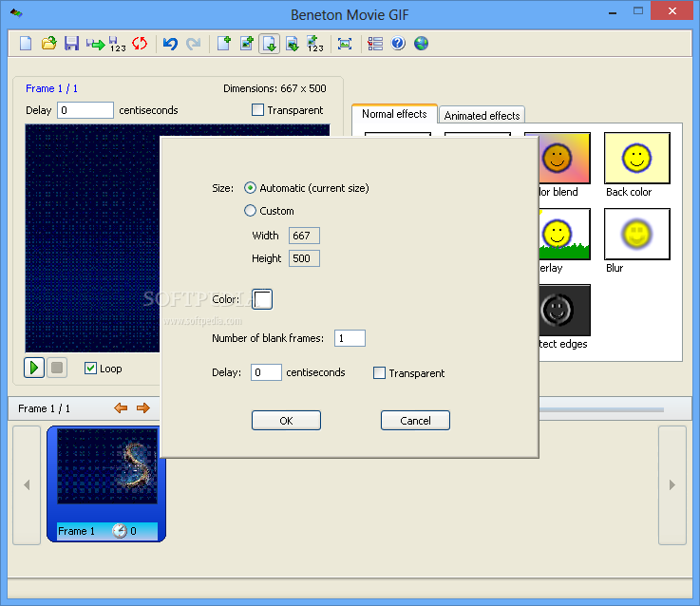The height and width of the screenshot is (606, 700).
Task: Undo the last action
Action: click(170, 44)
